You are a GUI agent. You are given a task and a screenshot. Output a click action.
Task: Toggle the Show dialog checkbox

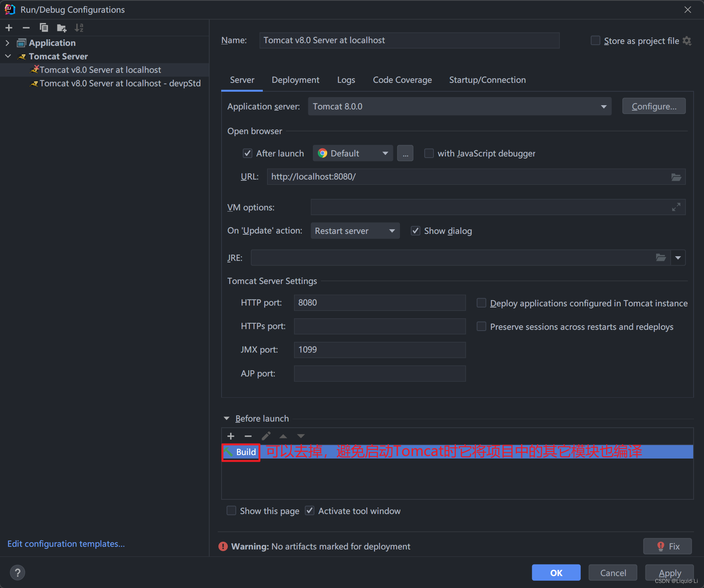tap(415, 231)
